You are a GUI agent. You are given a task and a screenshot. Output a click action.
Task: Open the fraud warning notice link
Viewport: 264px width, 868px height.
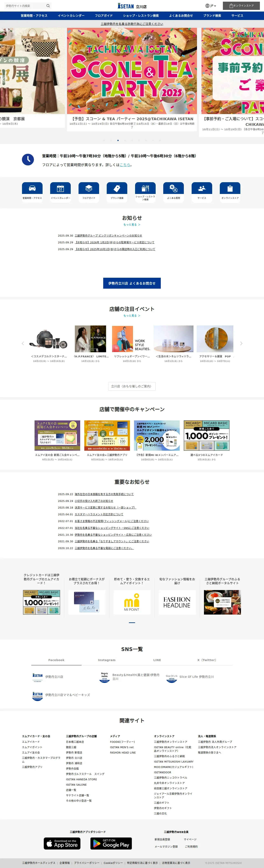click(132, 24)
